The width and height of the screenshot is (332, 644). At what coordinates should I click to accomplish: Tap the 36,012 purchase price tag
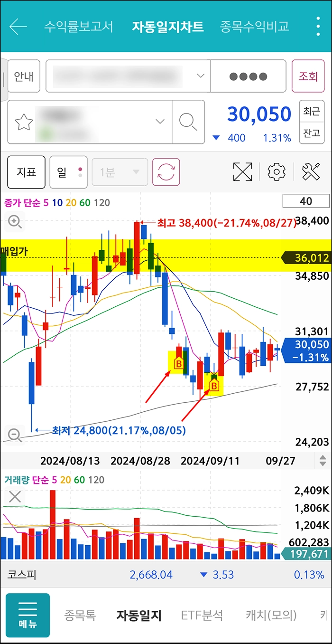pyautogui.click(x=306, y=258)
